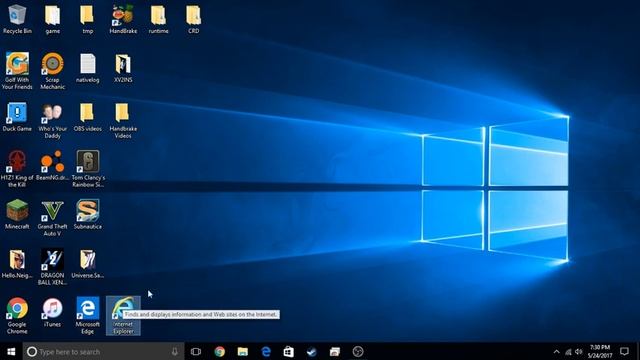Select the tmp folder icon
This screenshot has height=360, width=640.
(x=87, y=19)
